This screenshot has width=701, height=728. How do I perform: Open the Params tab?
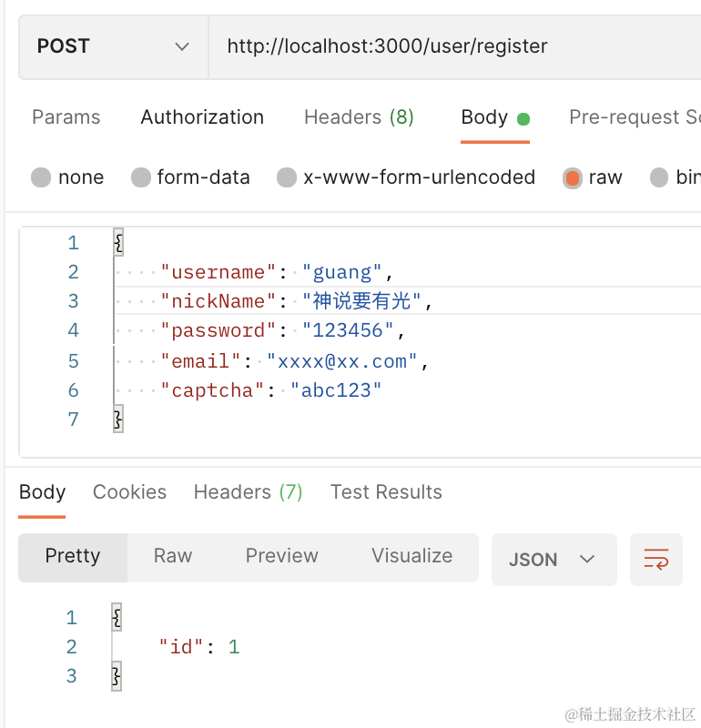click(66, 117)
